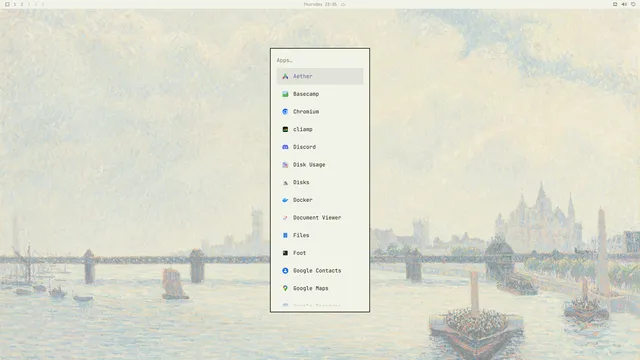640x360 pixels.
Task: Focus the Apps… search field
Action: (320, 60)
